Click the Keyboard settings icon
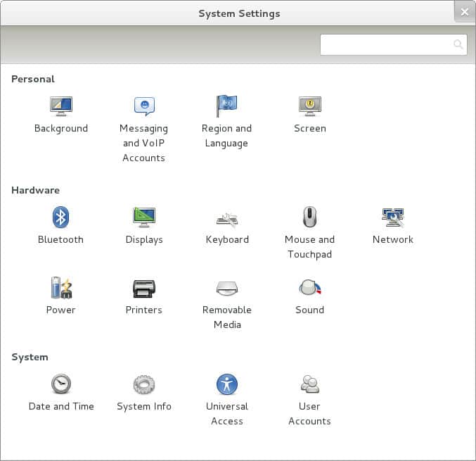The height and width of the screenshot is (461, 476). pyautogui.click(x=226, y=218)
